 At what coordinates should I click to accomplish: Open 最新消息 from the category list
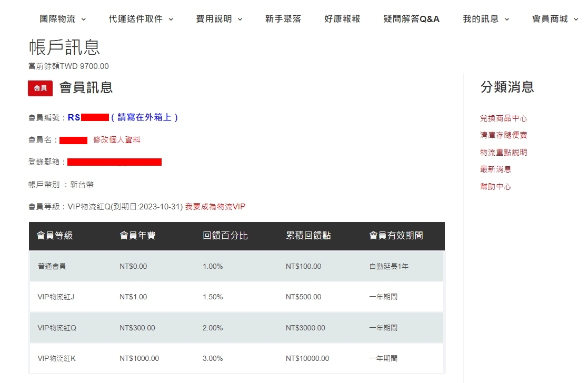point(495,169)
